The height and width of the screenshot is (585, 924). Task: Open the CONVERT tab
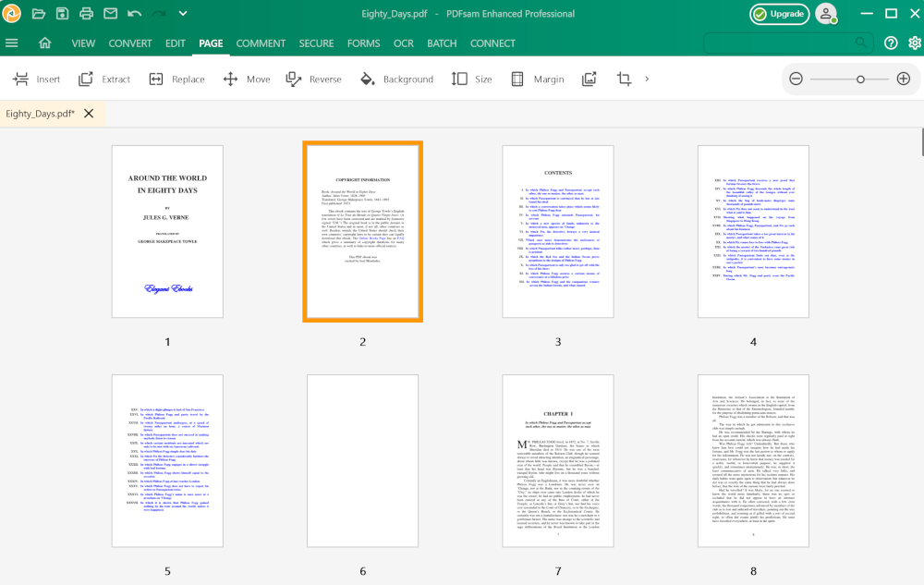[130, 43]
